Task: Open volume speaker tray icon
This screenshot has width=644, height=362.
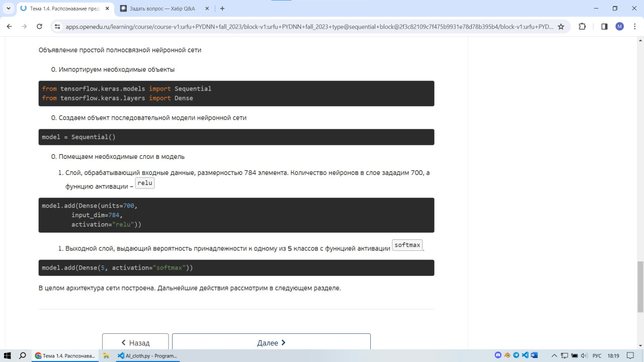Action: pyautogui.click(x=584, y=355)
